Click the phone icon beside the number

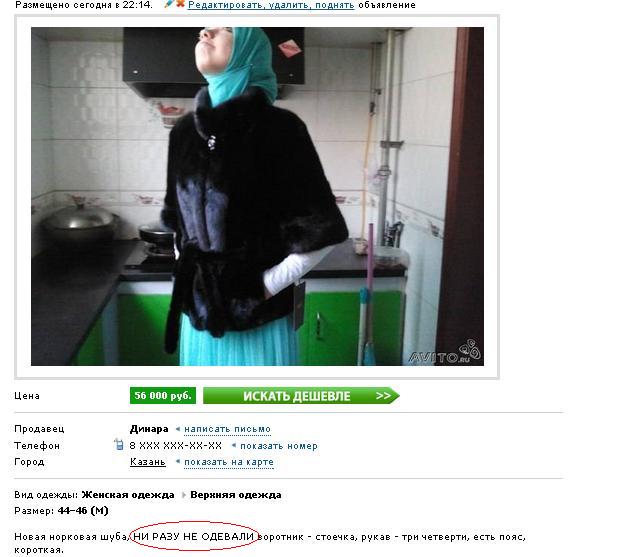(118, 444)
